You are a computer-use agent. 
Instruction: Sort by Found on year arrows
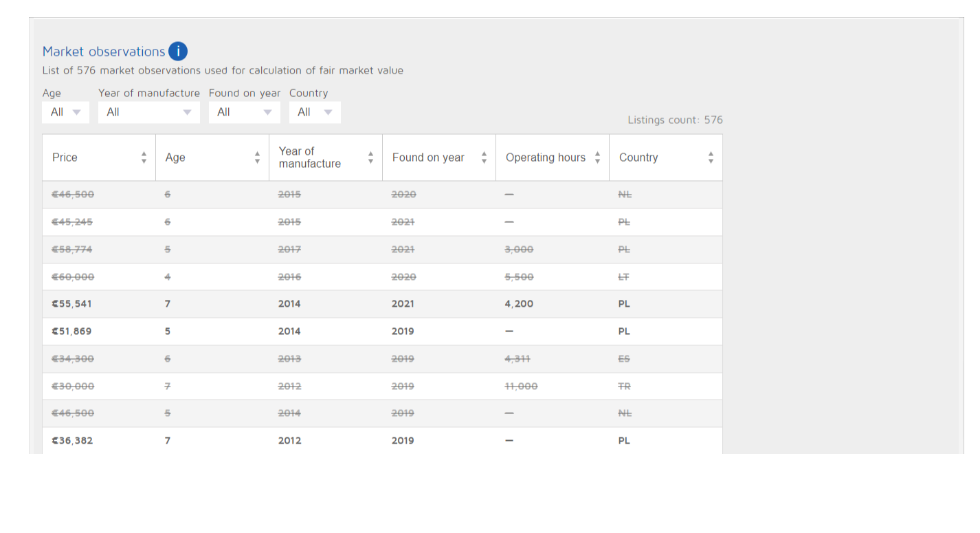[484, 157]
